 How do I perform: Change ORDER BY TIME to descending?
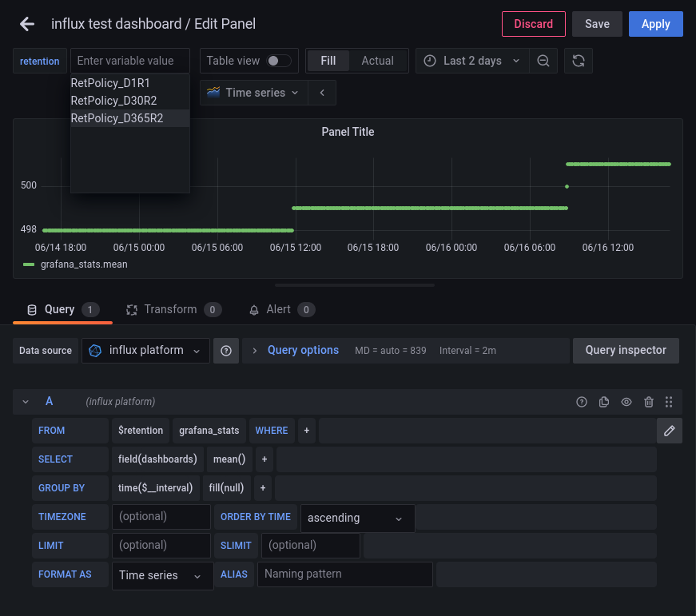[x=356, y=518]
